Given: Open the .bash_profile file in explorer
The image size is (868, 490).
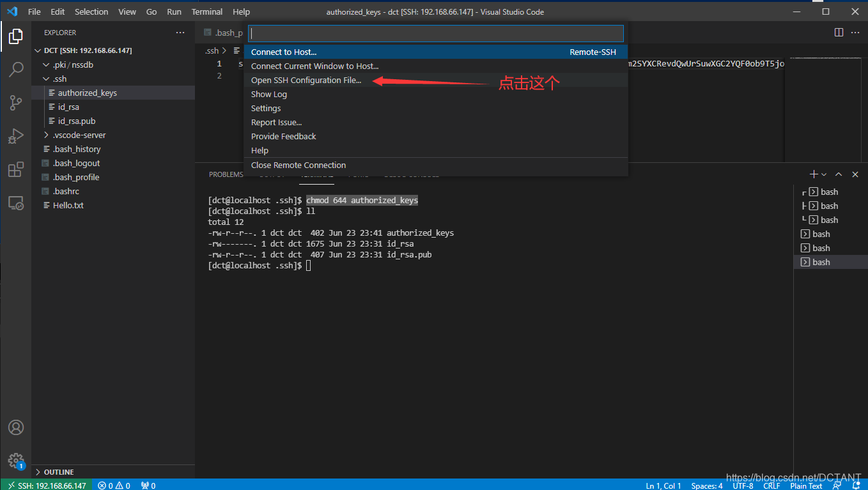Looking at the screenshot, I should [x=113, y=177].
